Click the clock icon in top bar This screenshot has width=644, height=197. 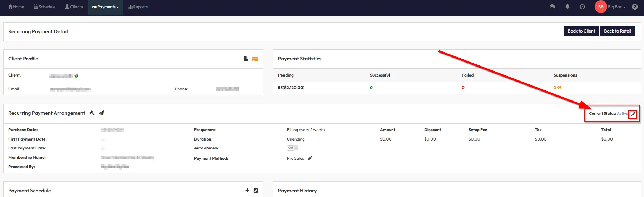coord(582,7)
